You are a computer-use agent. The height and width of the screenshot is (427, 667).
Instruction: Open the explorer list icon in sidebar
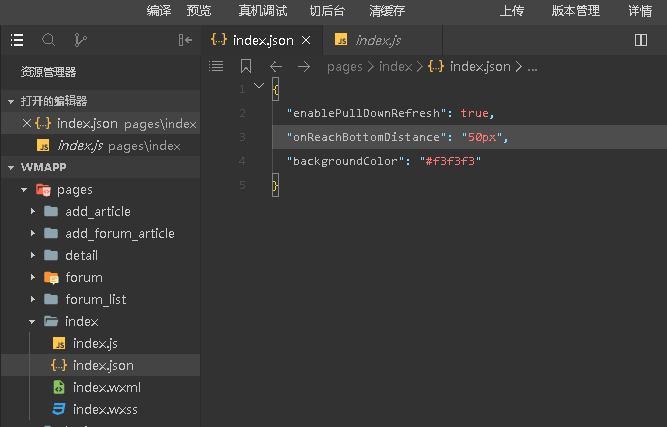point(17,40)
